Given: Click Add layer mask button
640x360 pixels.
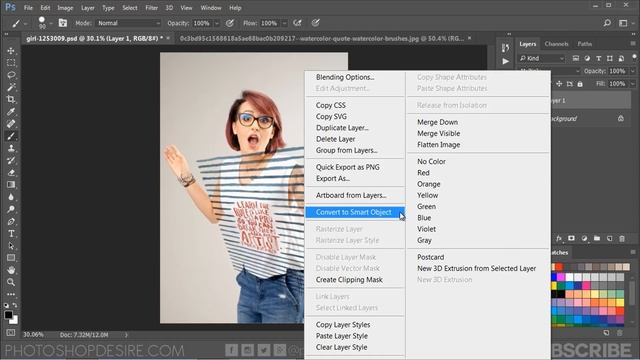Looking at the screenshot, I should pyautogui.click(x=571, y=238).
